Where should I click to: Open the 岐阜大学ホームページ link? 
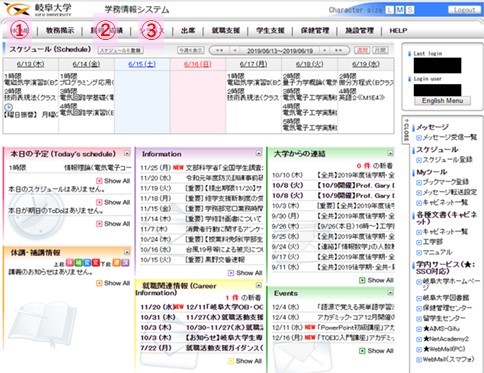tap(451, 284)
